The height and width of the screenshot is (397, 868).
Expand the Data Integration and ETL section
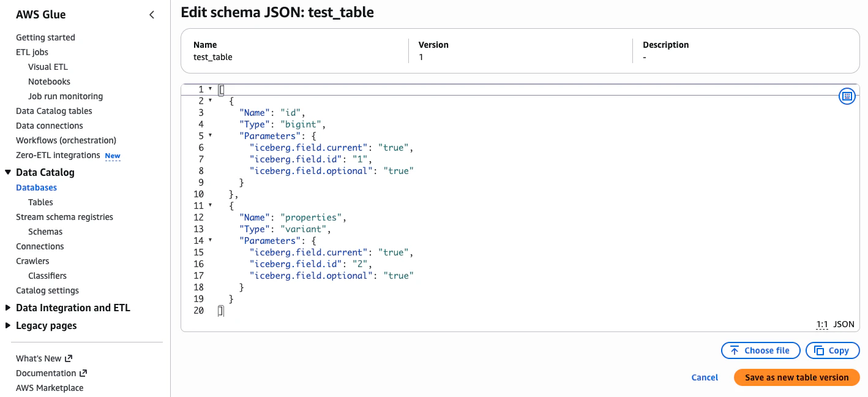click(8, 308)
